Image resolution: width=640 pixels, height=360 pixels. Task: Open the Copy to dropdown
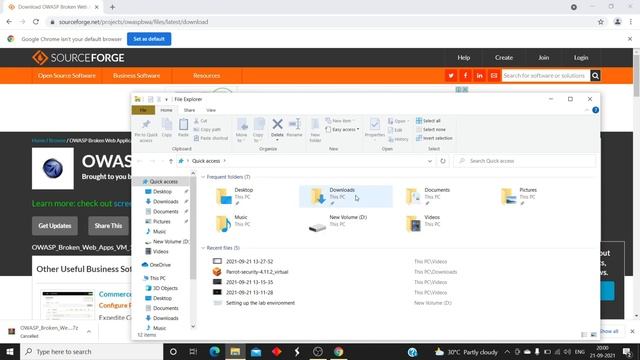click(x=258, y=130)
